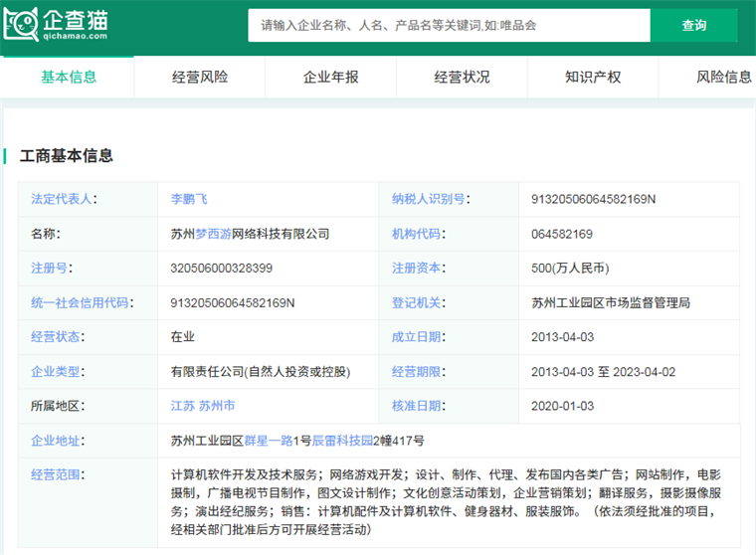
Task: Focus the company name search input field
Action: click(x=449, y=25)
